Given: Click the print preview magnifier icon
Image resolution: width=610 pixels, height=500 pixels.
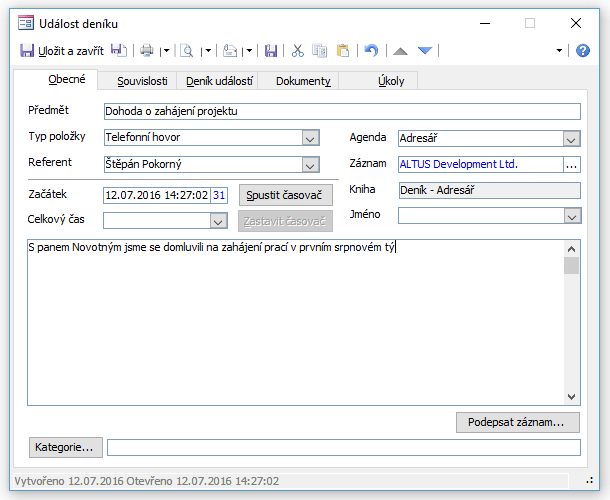Looking at the screenshot, I should click(187, 51).
